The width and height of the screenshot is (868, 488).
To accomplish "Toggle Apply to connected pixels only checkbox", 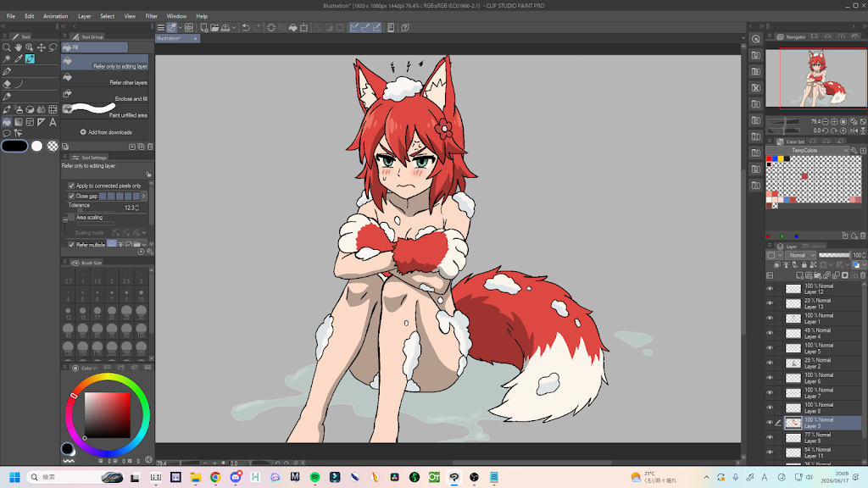I will click(71, 186).
